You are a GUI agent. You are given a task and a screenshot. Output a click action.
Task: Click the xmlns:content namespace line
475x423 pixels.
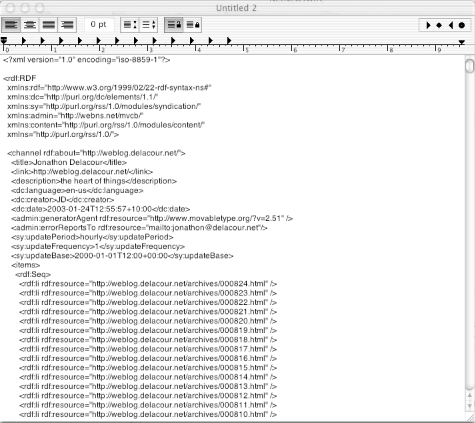coord(106,125)
